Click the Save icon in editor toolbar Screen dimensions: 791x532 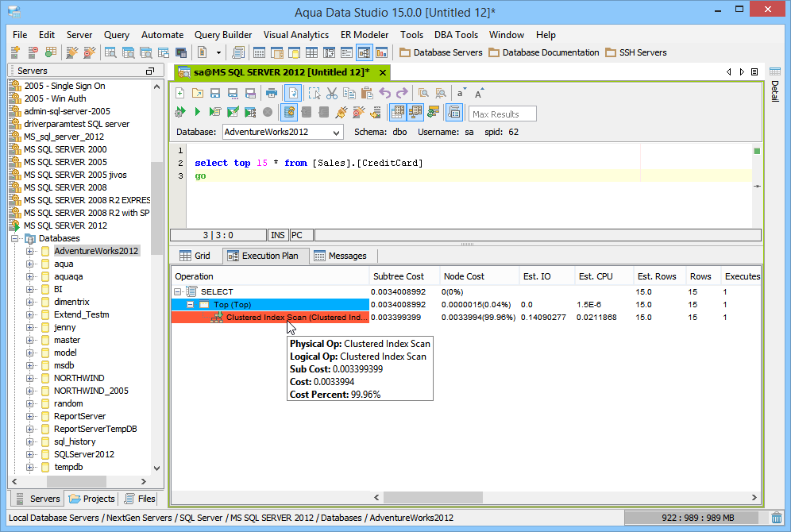(x=215, y=93)
